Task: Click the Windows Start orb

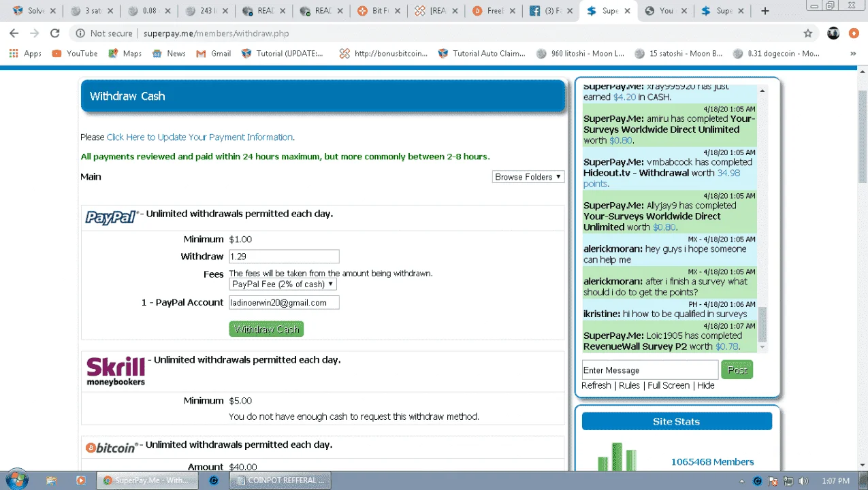Action: click(x=16, y=479)
